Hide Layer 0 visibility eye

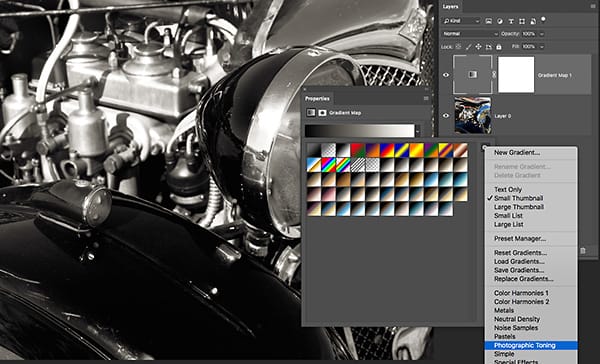pyautogui.click(x=446, y=116)
